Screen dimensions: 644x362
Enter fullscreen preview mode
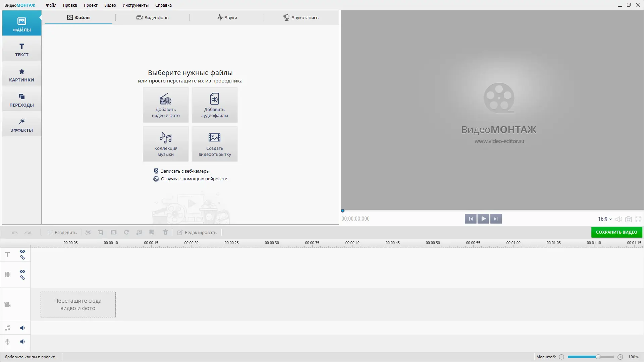pyautogui.click(x=638, y=219)
